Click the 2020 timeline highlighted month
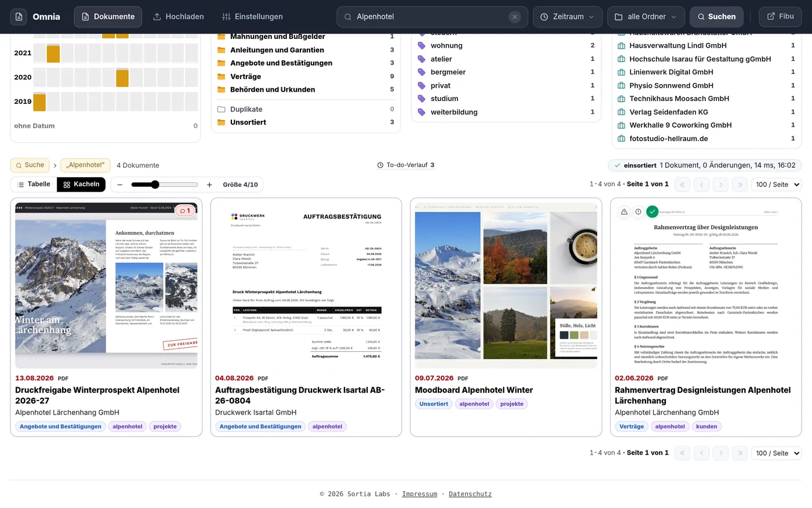Image resolution: width=812 pixels, height=508 pixels. 122,77
